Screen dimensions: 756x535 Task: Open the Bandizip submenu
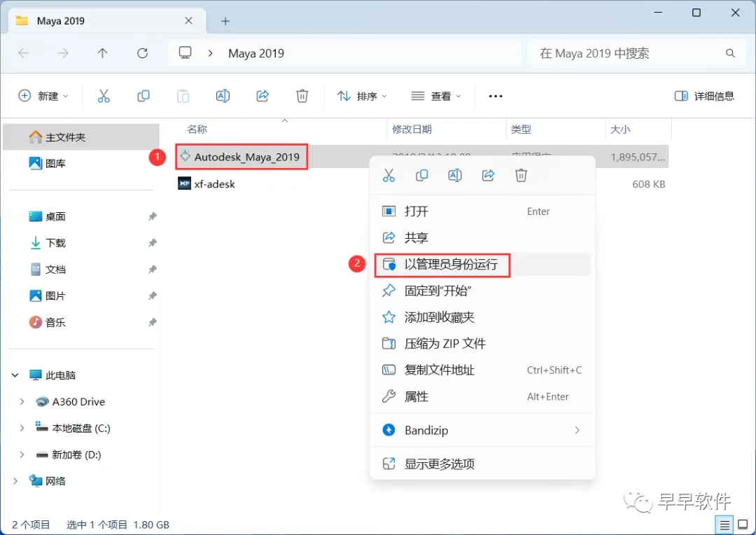tap(482, 430)
